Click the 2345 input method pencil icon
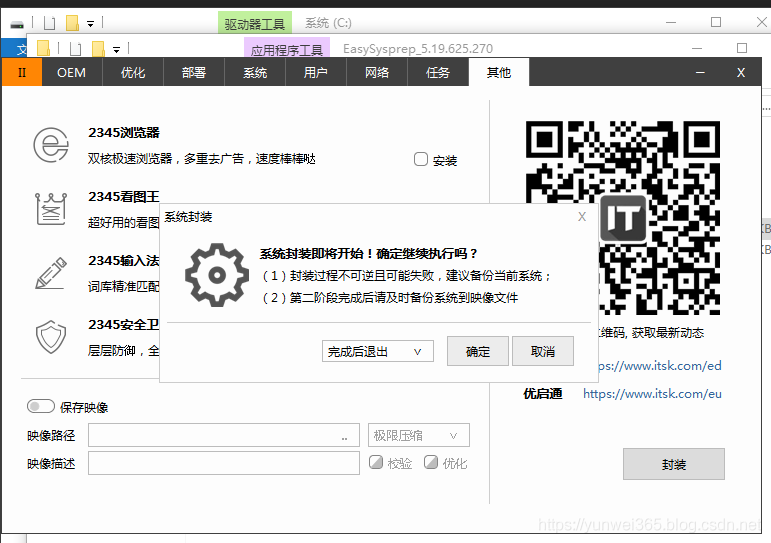The height and width of the screenshot is (543, 771). (51, 273)
